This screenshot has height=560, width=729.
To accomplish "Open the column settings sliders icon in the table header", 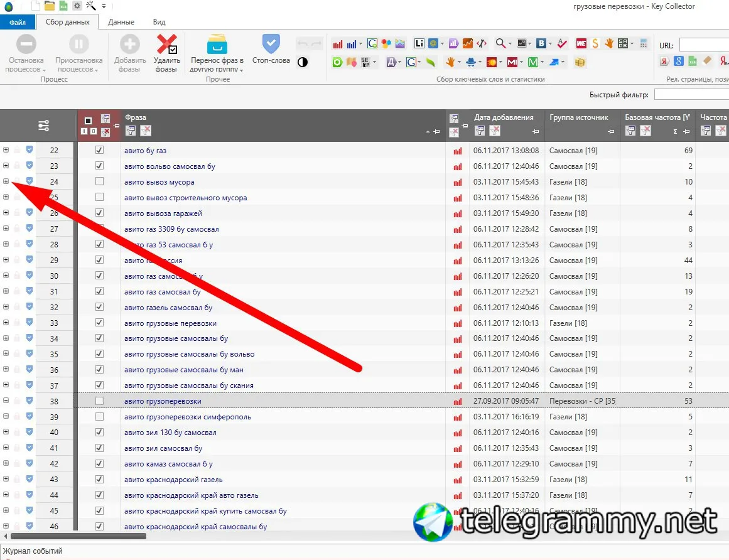I will pyautogui.click(x=44, y=126).
